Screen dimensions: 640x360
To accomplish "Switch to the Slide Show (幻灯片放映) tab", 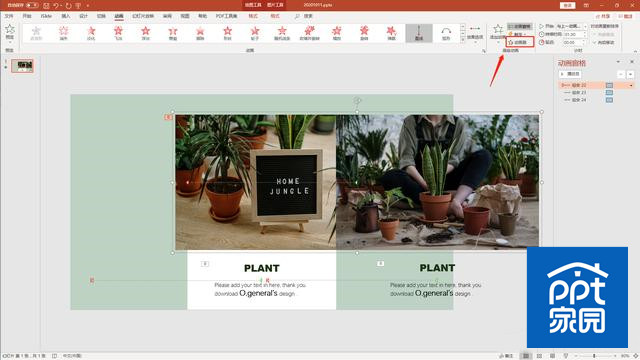I will pyautogui.click(x=143, y=16).
